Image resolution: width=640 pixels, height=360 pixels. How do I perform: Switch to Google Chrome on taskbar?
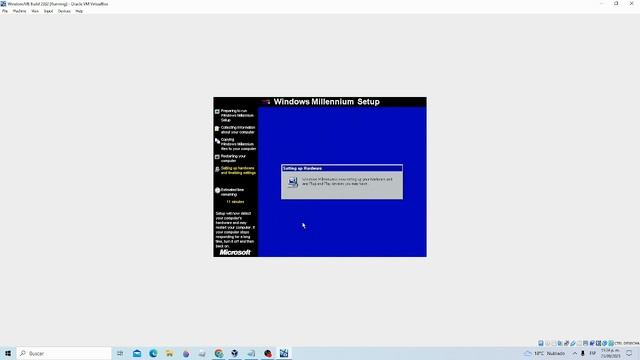click(x=219, y=353)
